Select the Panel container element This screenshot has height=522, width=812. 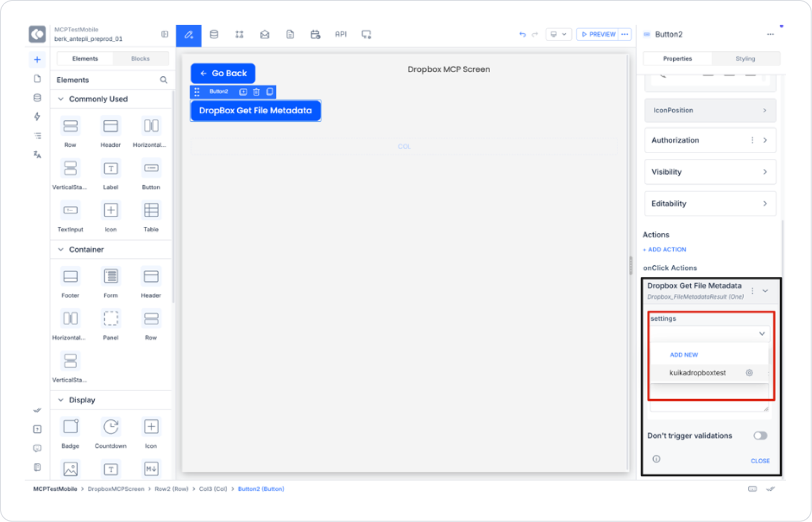(x=111, y=325)
